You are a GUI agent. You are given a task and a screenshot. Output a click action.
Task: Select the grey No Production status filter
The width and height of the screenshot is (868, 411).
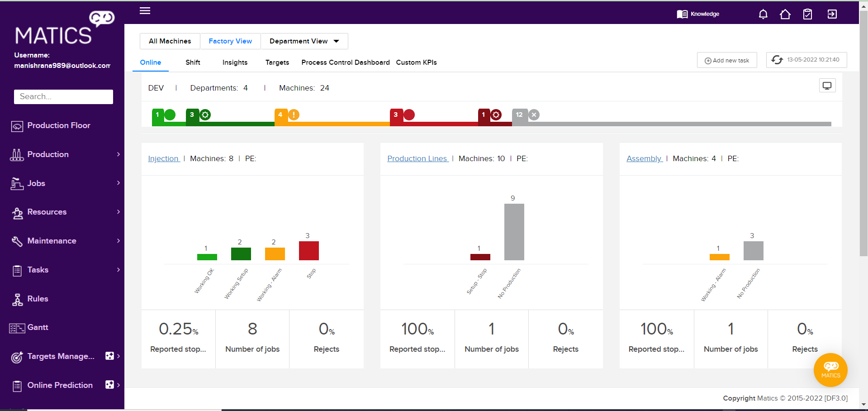tap(526, 115)
